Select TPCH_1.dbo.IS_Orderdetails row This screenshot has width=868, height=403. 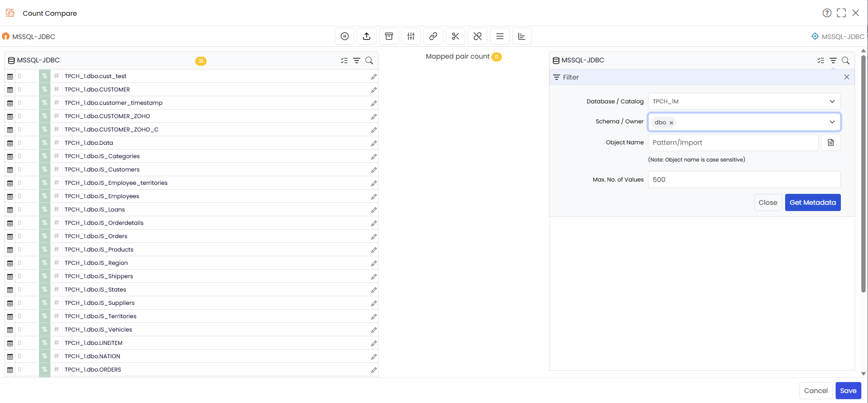[x=191, y=223]
